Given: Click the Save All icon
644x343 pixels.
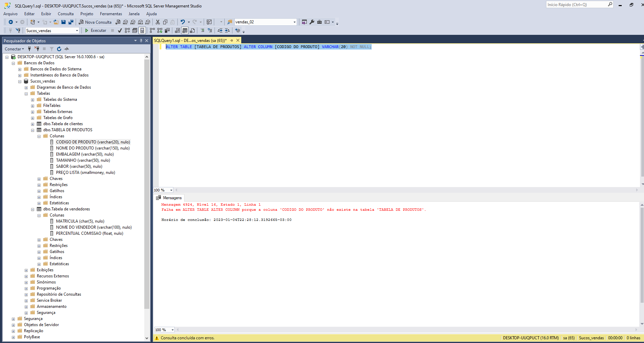Looking at the screenshot, I should point(71,22).
